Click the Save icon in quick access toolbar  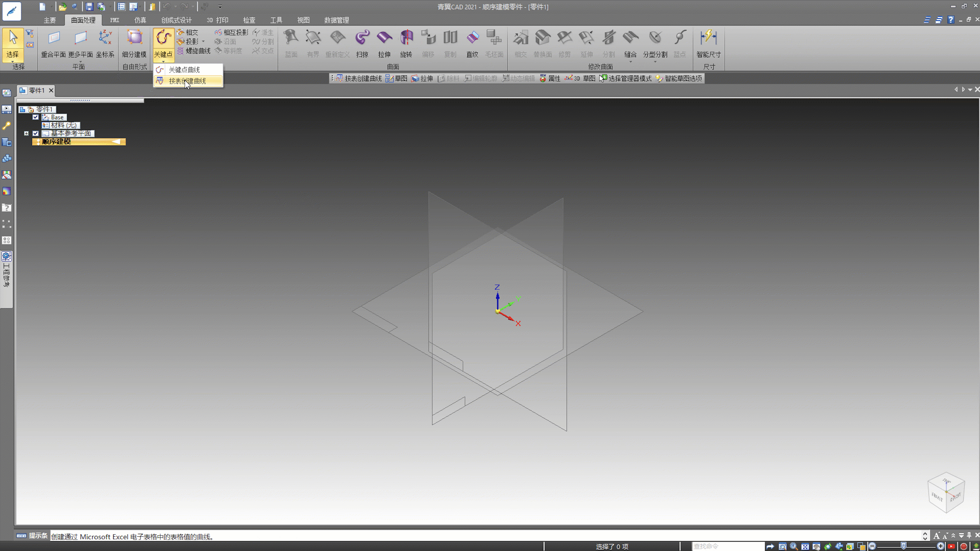point(89,7)
